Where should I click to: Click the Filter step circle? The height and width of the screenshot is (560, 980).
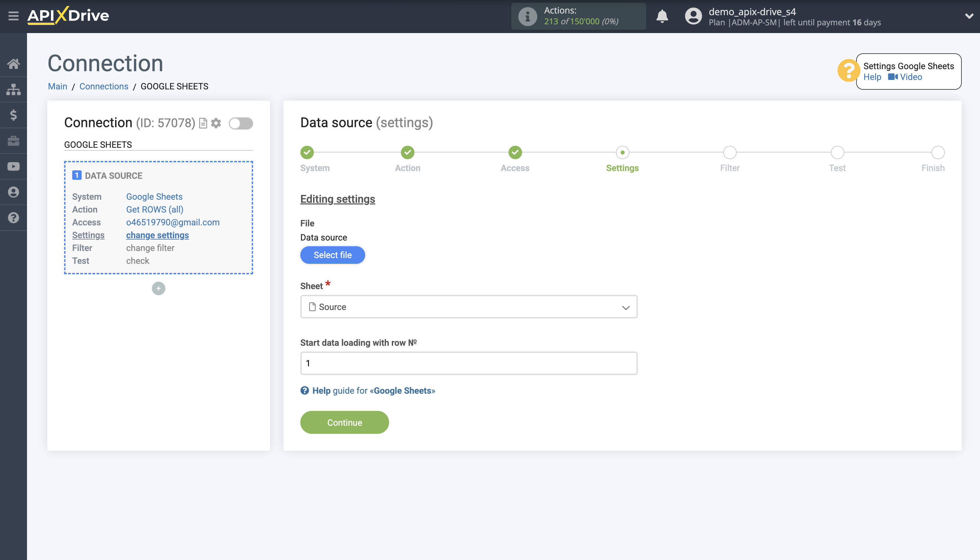(730, 152)
